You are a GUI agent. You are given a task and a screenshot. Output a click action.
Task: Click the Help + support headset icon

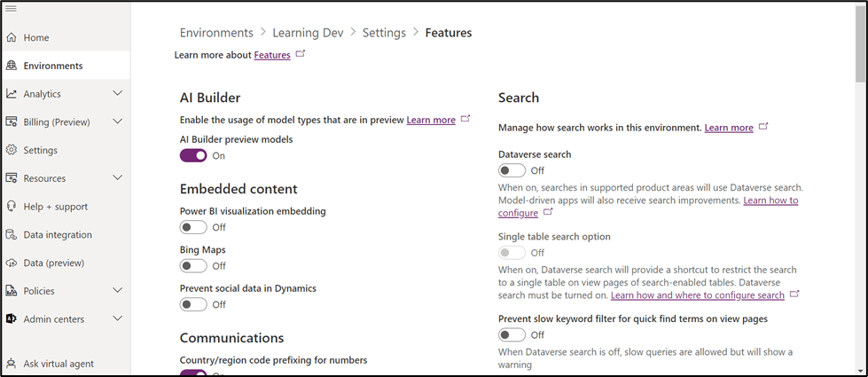click(x=12, y=207)
